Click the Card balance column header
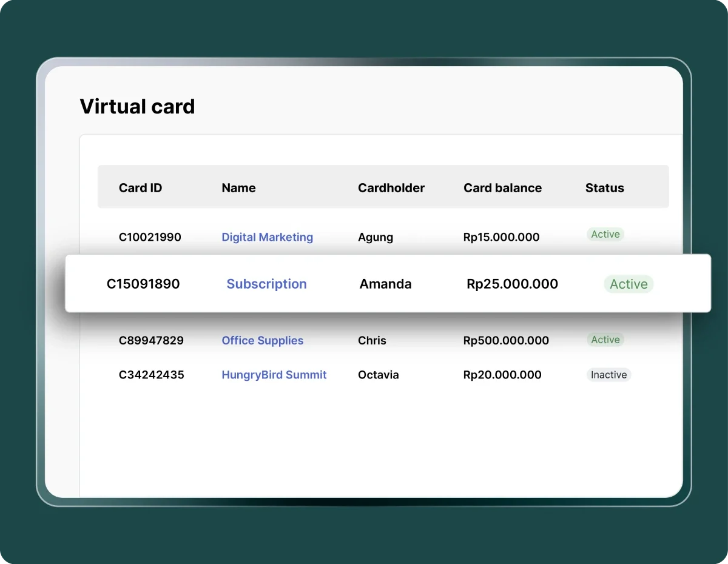 click(x=502, y=188)
